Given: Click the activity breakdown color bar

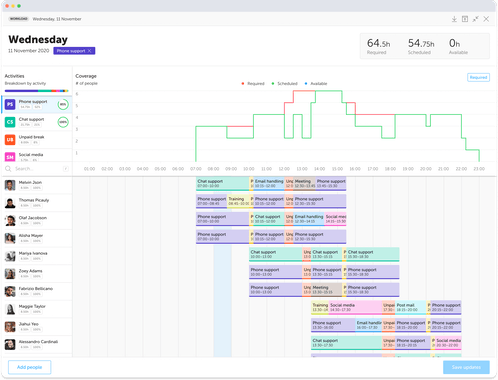Looking at the screenshot, I should pyautogui.click(x=37, y=91).
